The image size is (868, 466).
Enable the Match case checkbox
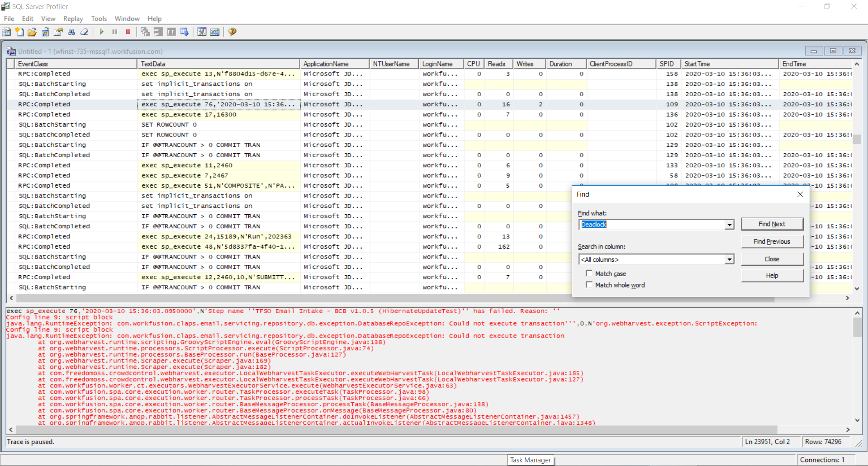point(589,273)
